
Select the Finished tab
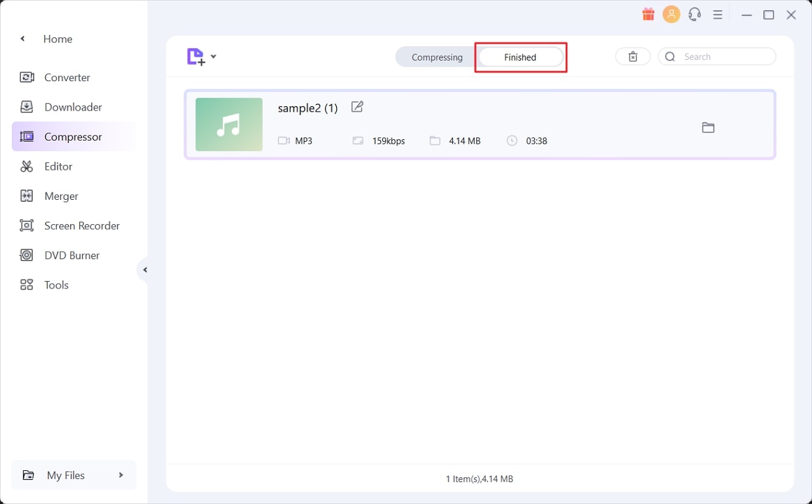point(520,57)
